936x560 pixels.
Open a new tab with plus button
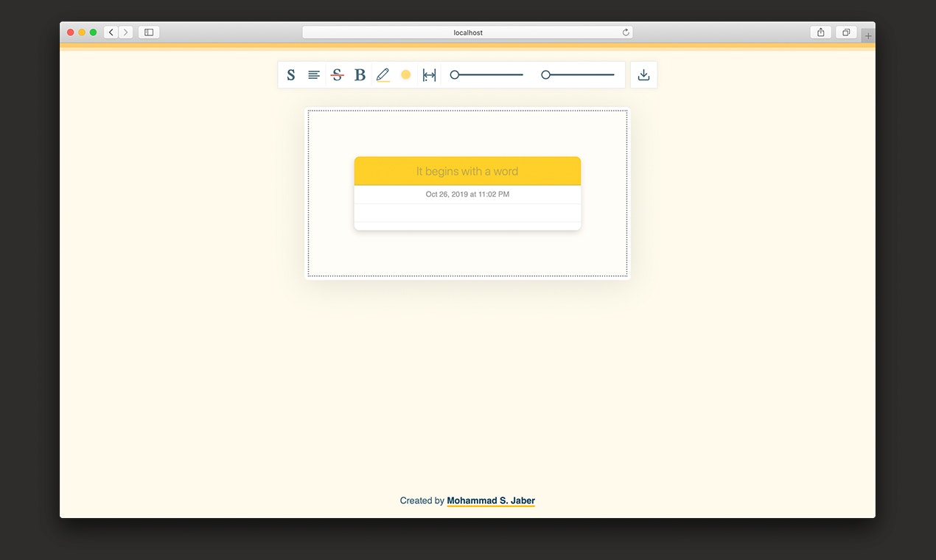(x=868, y=35)
